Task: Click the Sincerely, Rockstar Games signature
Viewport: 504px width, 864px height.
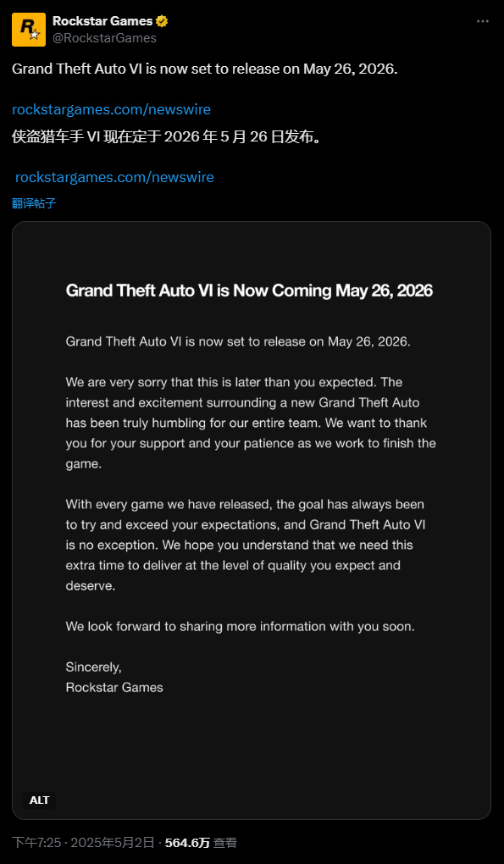Action: click(x=114, y=677)
